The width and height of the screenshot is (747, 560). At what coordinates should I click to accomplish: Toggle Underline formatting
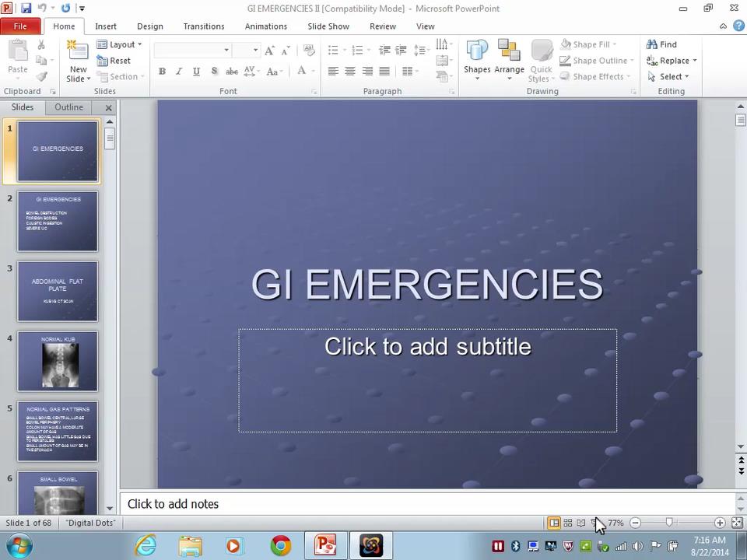pos(196,72)
